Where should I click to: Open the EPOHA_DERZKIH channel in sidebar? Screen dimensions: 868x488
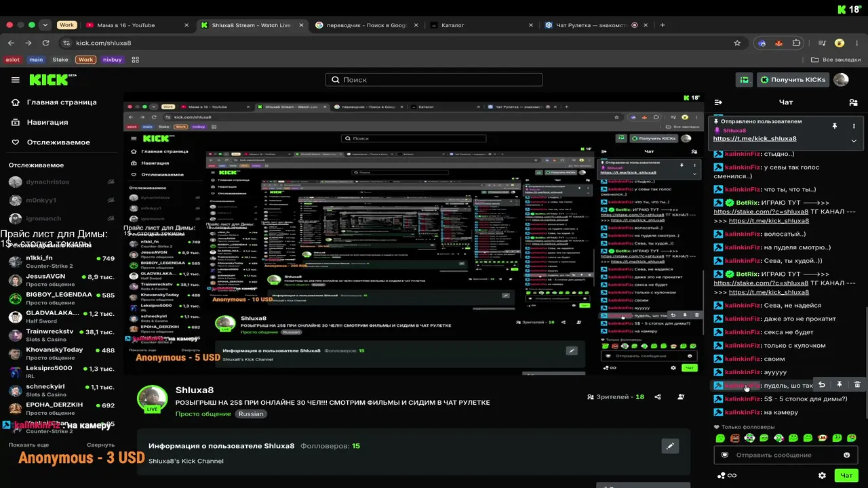point(62,409)
